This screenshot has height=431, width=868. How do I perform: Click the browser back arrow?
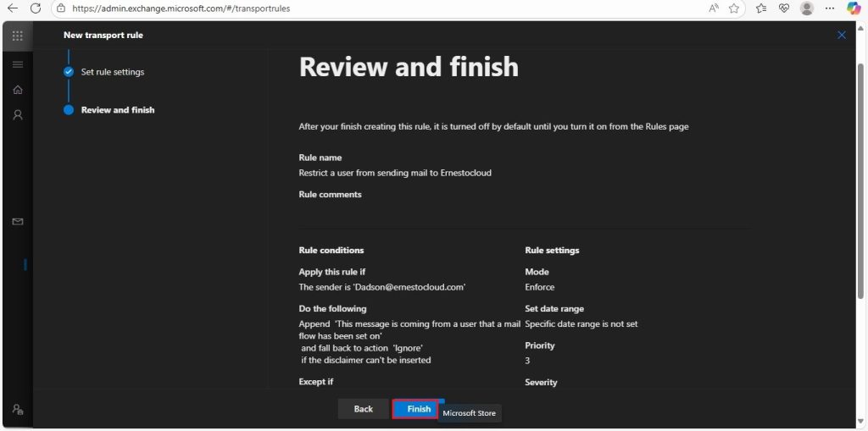coord(12,8)
